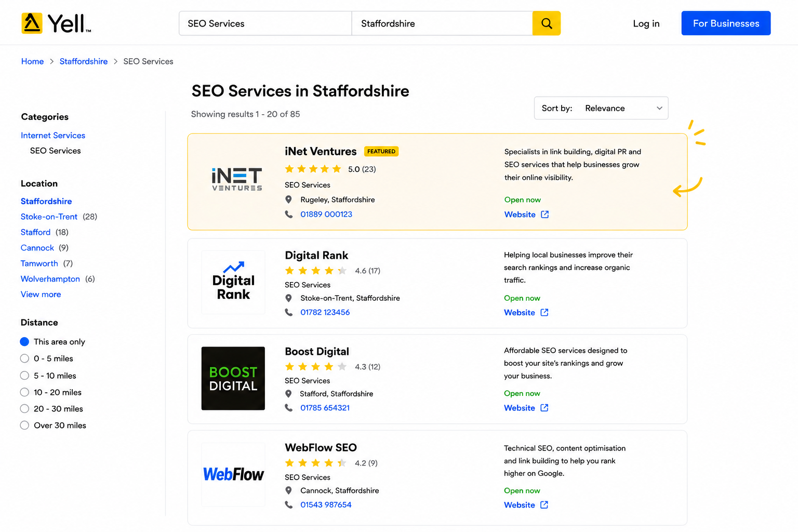This screenshot has width=798, height=532.
Task: Open the Internet Services category
Action: click(53, 135)
